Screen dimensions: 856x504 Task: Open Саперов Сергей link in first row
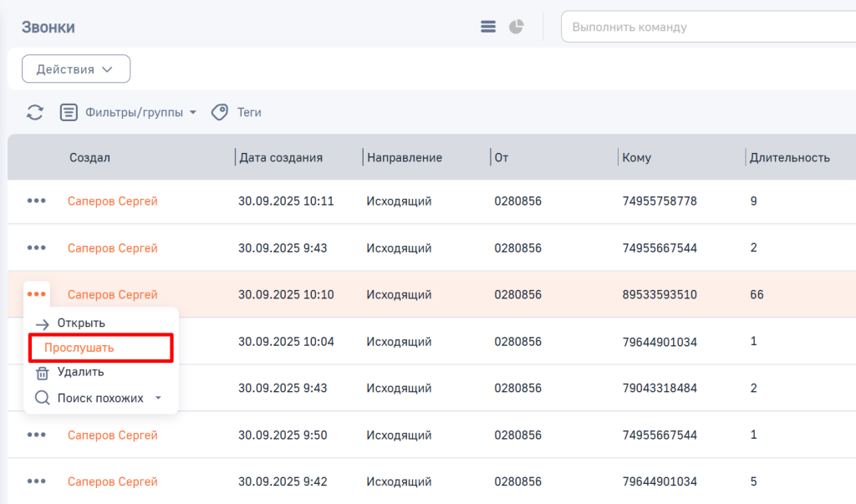click(x=112, y=201)
